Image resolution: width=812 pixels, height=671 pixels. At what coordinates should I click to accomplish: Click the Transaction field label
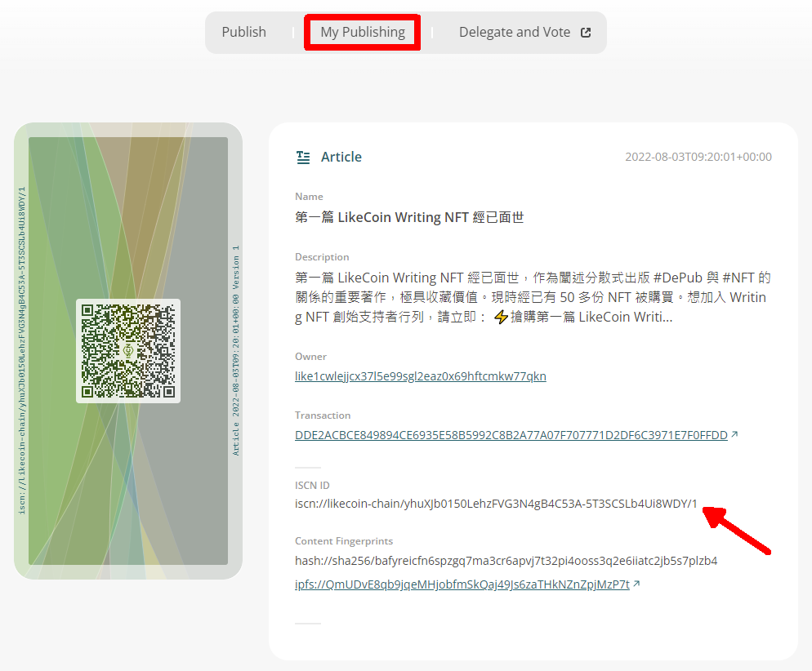(x=323, y=415)
